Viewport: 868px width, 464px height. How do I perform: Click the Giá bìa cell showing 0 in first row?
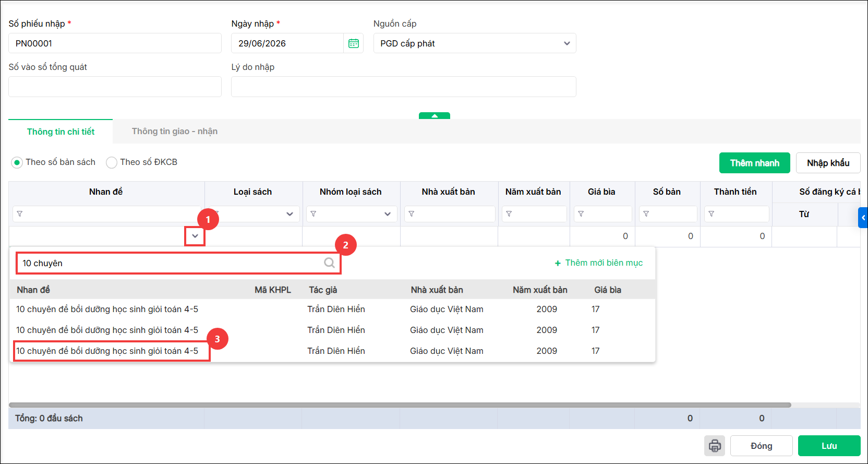tap(602, 236)
